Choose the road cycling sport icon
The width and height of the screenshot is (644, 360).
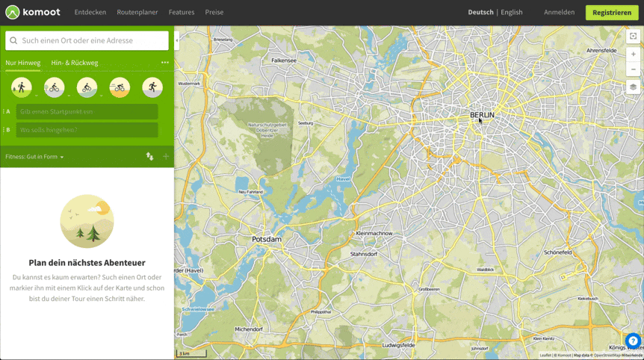pyautogui.click(x=120, y=87)
